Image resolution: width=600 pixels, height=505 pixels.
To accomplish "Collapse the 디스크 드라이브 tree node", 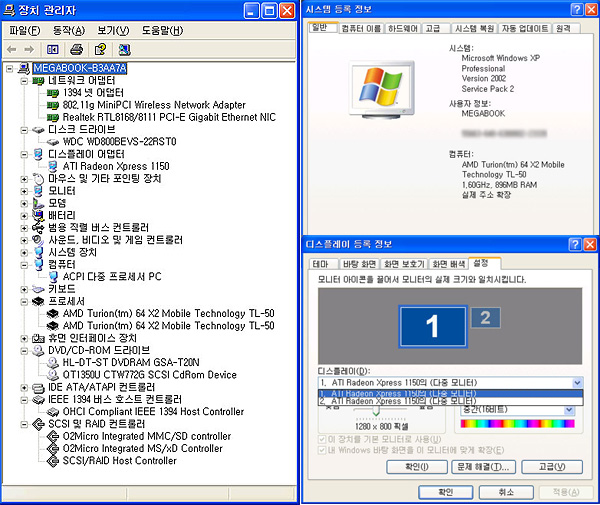I will click(24, 130).
